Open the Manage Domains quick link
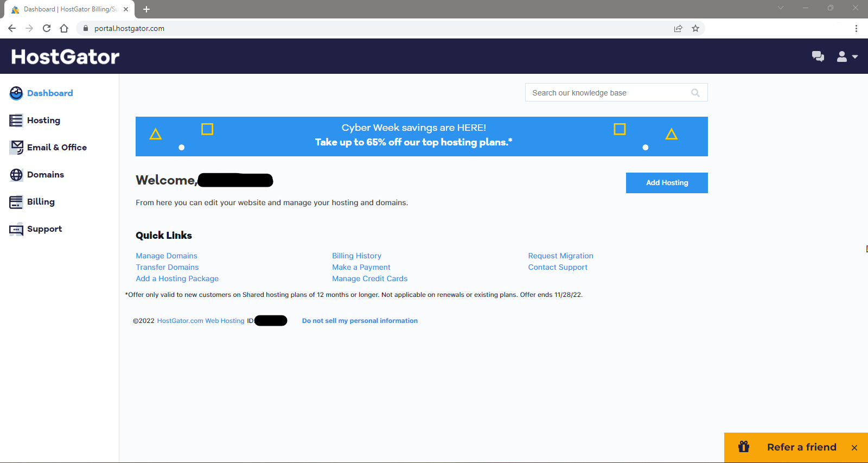The height and width of the screenshot is (463, 868). (x=167, y=256)
